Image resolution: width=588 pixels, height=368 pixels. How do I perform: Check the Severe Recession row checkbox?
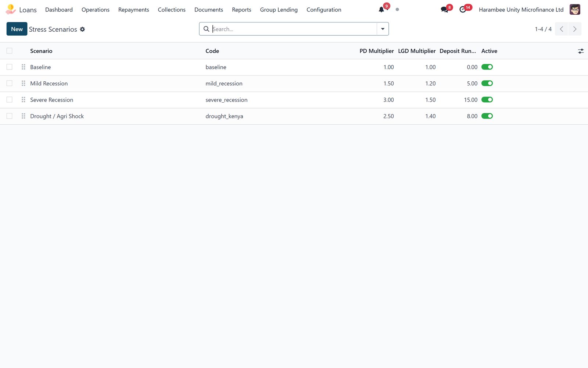coord(10,100)
